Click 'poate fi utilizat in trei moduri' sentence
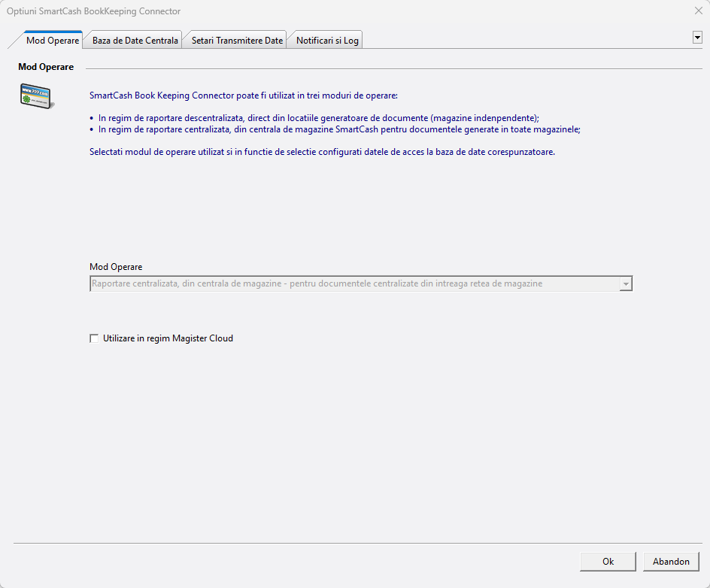The image size is (710, 588). coord(244,95)
